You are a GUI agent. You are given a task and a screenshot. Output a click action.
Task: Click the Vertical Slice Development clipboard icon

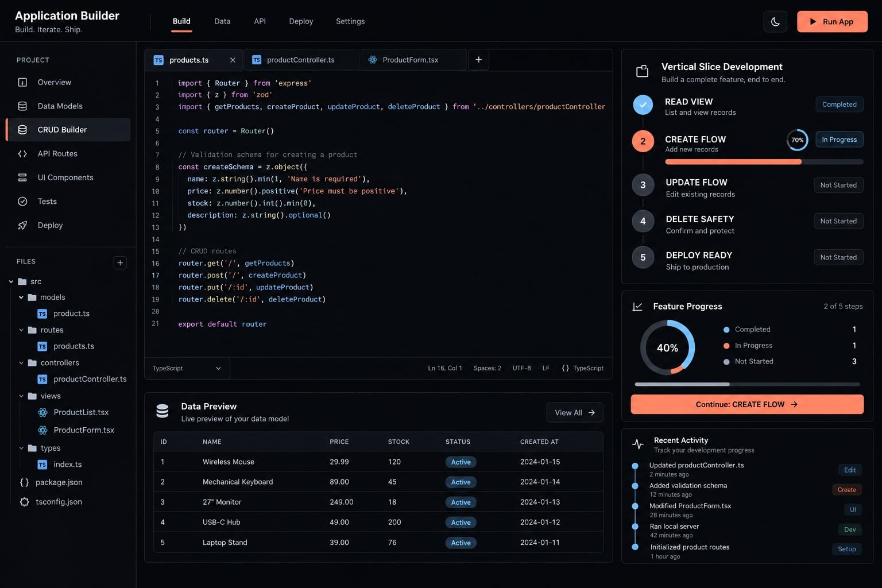click(x=643, y=71)
